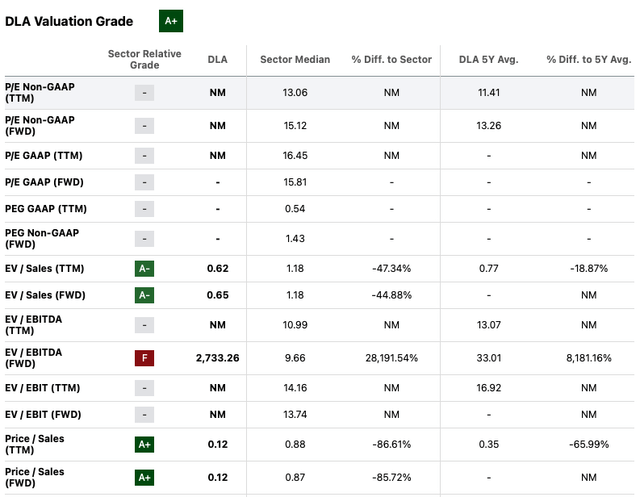This screenshot has width=640, height=497.
Task: Click the -85.72% sector difference value
Action: 391,477
